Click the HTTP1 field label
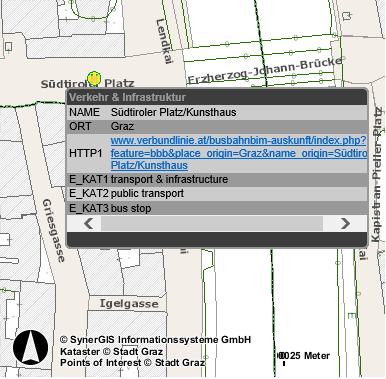Screen dimensions: 386x379 click(85, 153)
